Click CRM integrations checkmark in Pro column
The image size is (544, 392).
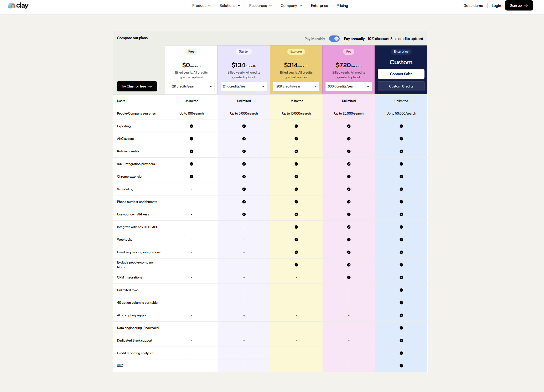point(349,277)
